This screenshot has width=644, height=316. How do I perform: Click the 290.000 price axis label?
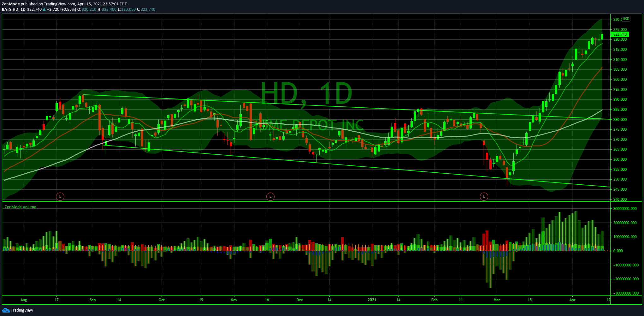[620, 99]
